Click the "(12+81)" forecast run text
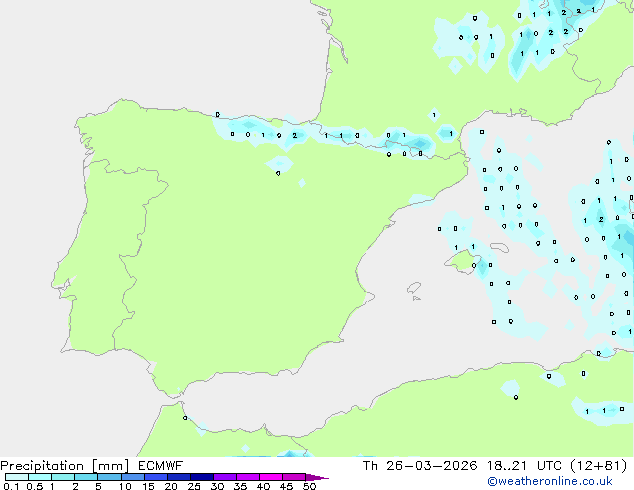 pos(598,465)
